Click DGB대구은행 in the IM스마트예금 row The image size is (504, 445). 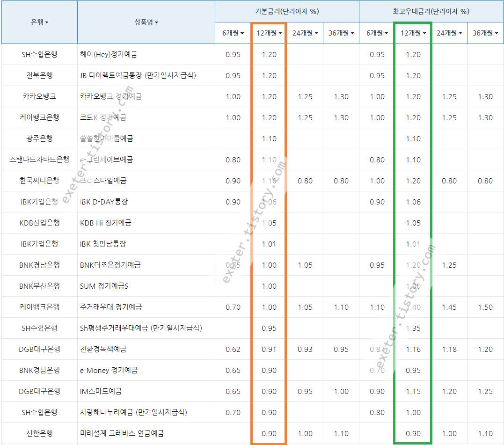(39, 391)
